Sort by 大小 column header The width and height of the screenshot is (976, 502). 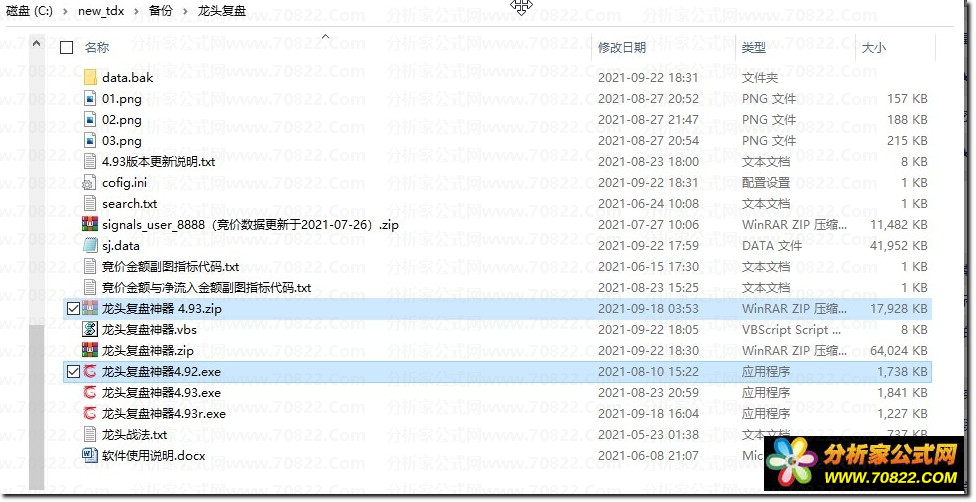[874, 47]
